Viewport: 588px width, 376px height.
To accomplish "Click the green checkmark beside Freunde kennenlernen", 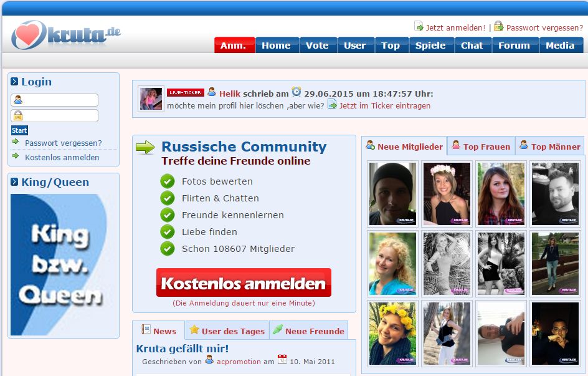I will (x=168, y=215).
